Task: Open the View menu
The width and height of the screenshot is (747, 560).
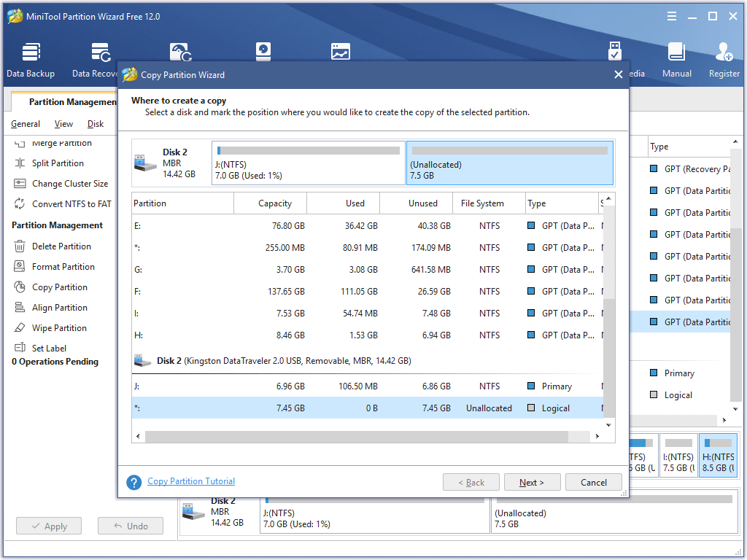Action: 63,124
